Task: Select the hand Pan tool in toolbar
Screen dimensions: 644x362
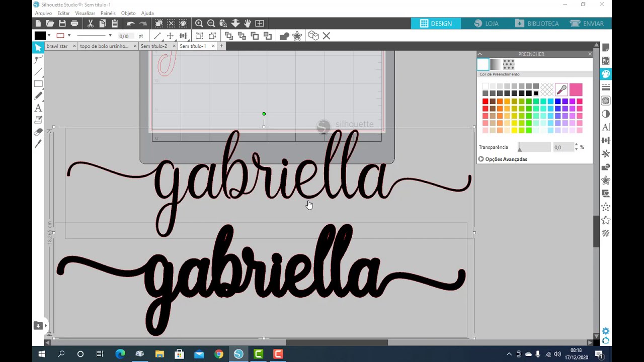Action: pyautogui.click(x=248, y=23)
